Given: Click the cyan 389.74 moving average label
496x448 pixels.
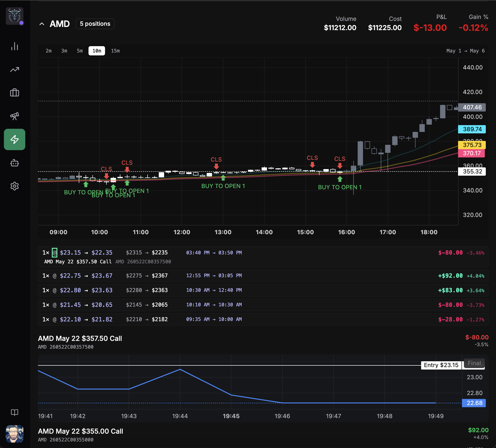Looking at the screenshot, I should tap(472, 129).
